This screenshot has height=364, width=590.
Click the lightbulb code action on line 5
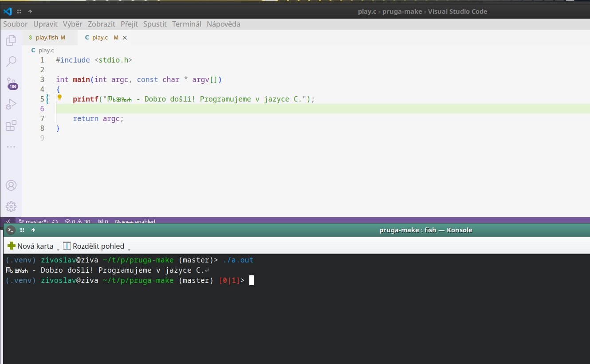tap(59, 98)
